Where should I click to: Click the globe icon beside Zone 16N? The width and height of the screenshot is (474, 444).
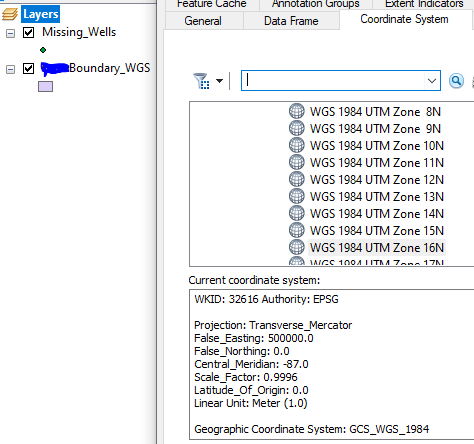point(297,247)
